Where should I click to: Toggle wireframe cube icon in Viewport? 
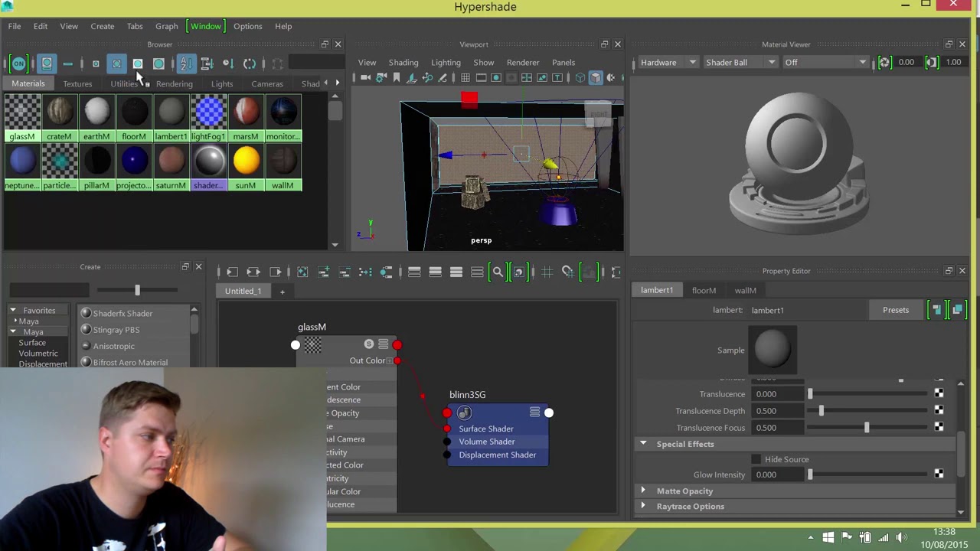(580, 77)
